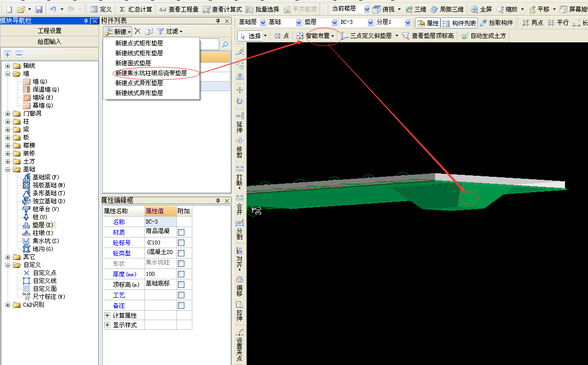Screen dimensions: 588x365
Task: Switch to 俯视 top view
Action: point(384,9)
